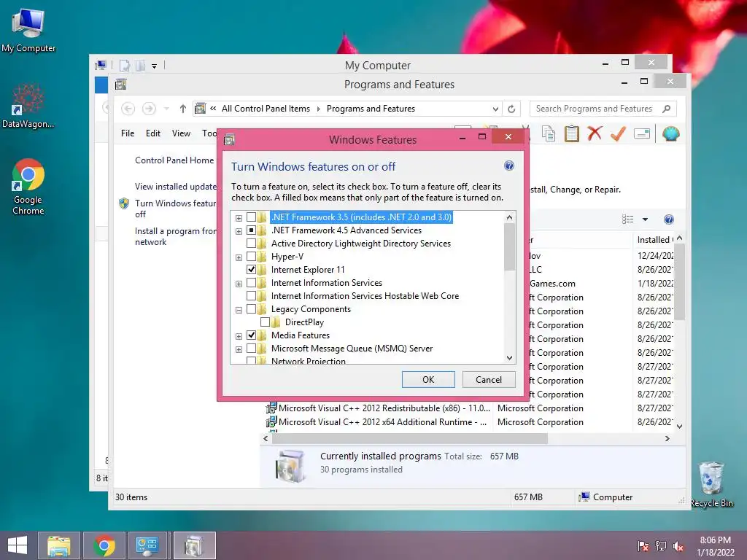Click the Copy icon in Programs and Features toolbar
Screen dimensions: 747x560
pos(549,134)
